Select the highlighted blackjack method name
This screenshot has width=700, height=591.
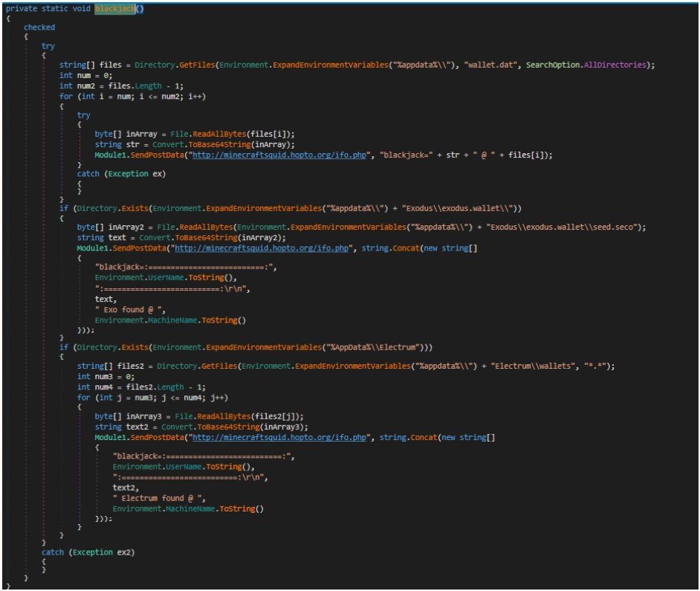click(115, 8)
